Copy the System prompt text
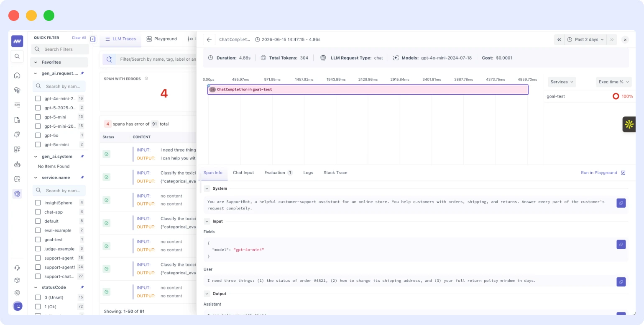Viewport: 644px width, 325px height. 621,203
